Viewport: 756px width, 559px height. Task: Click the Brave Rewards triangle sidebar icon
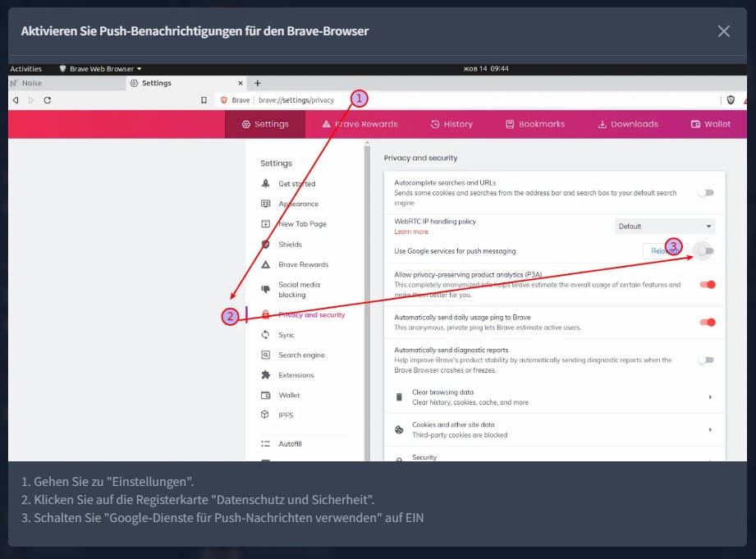(266, 264)
